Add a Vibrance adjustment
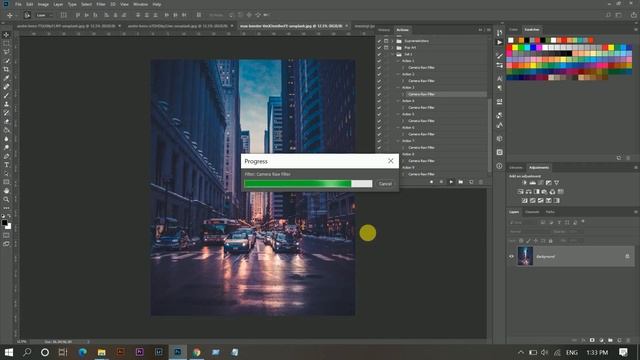Viewport: 640px width, 360px height. (x=557, y=183)
